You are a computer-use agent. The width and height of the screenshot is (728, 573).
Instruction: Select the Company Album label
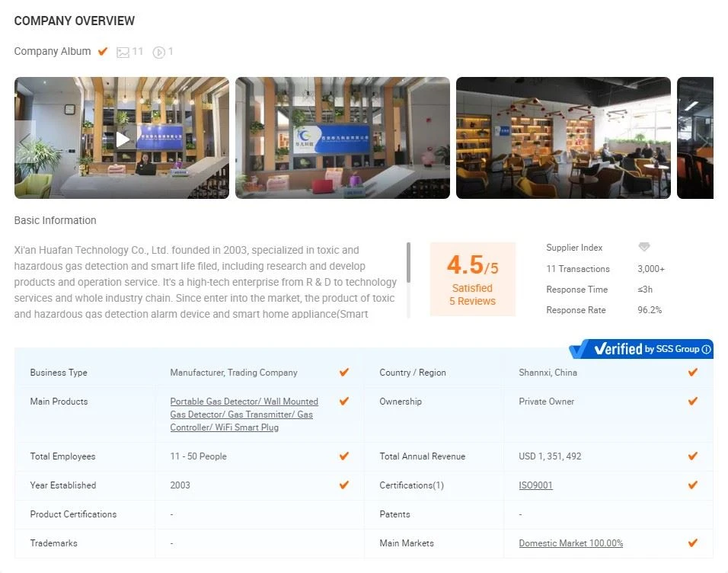[x=53, y=51]
